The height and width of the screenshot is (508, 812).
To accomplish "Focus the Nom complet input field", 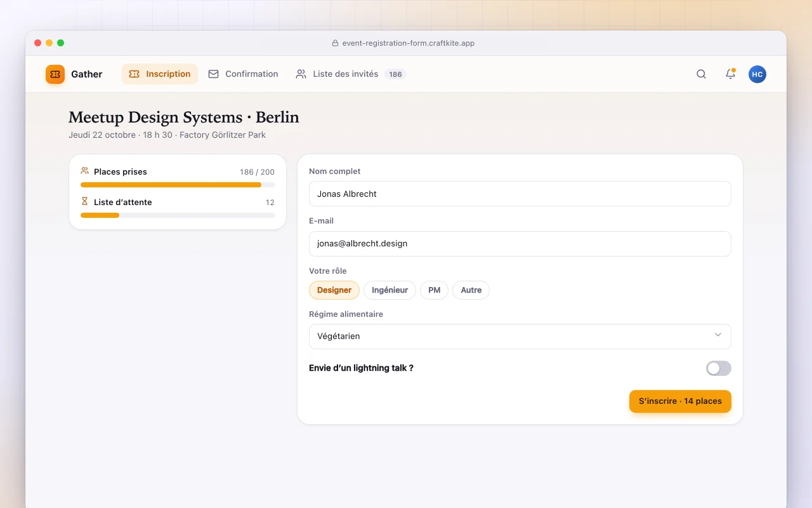I will (x=520, y=194).
